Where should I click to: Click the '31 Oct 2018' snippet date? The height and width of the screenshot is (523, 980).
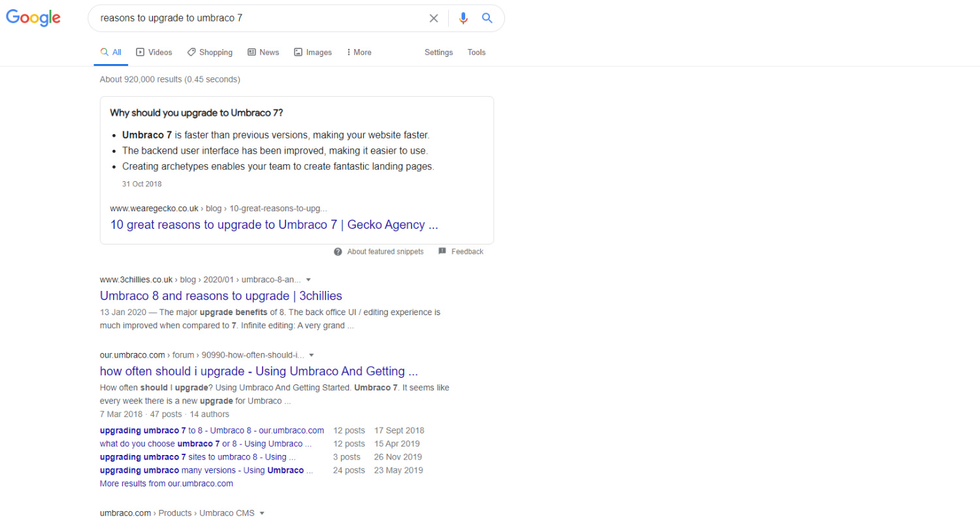pos(142,184)
